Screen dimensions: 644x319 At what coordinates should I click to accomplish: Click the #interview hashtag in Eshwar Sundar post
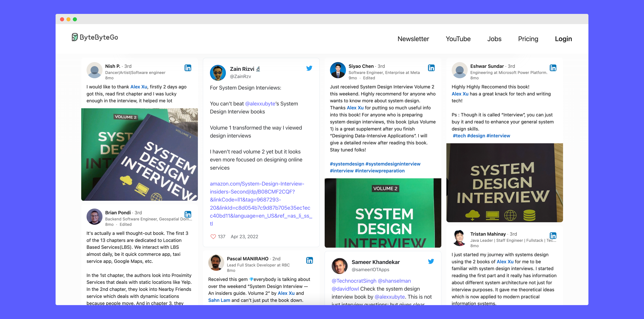(x=498, y=136)
